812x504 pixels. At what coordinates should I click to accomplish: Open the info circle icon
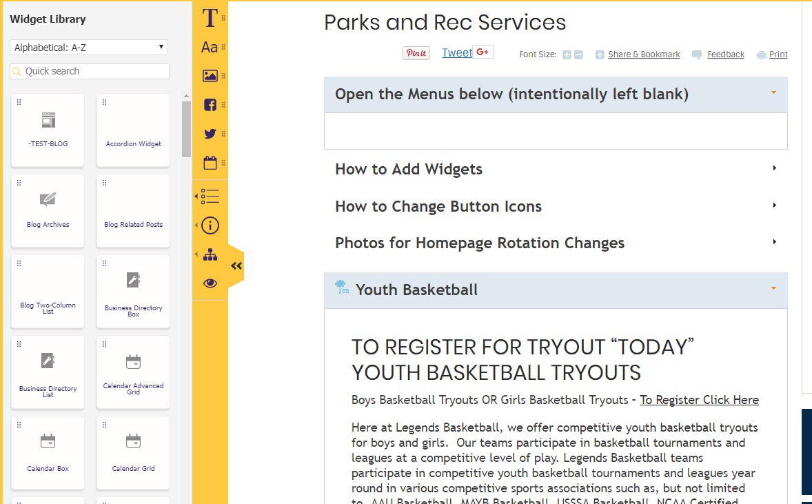[x=210, y=225]
